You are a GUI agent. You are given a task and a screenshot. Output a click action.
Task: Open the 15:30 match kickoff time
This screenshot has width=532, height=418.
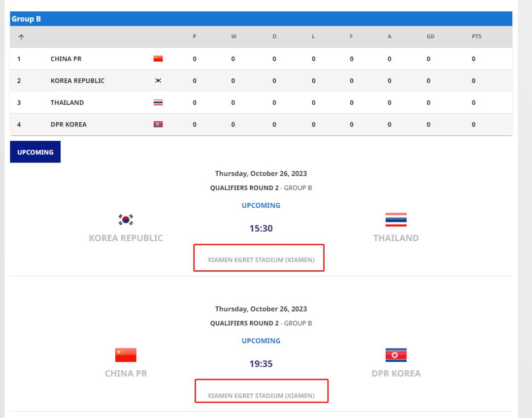[x=261, y=228]
